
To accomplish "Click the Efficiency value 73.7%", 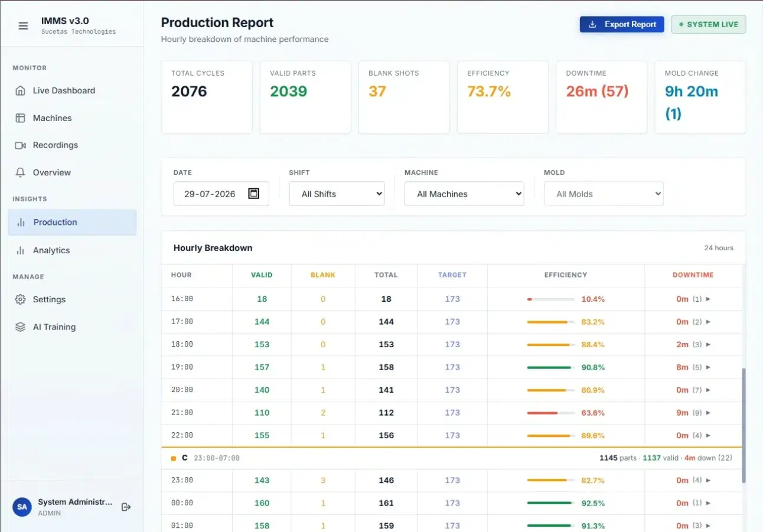I will pyautogui.click(x=489, y=92).
